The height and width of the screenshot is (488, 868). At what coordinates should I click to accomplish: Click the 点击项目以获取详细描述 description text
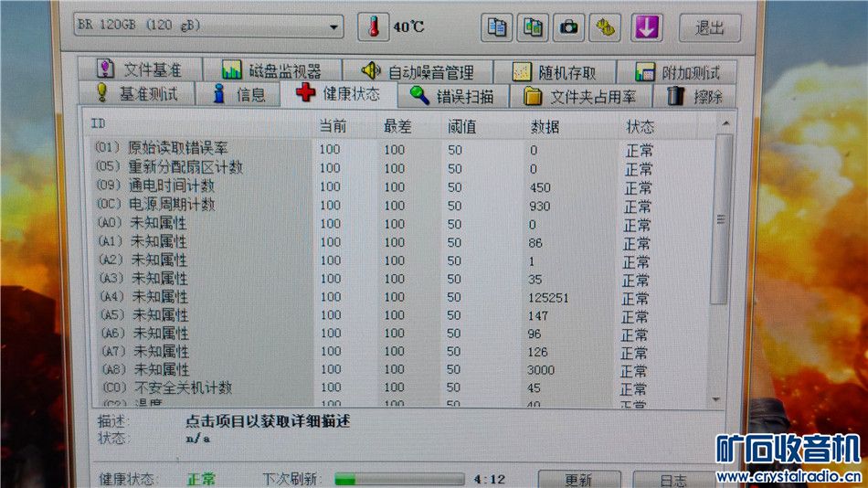(x=268, y=421)
